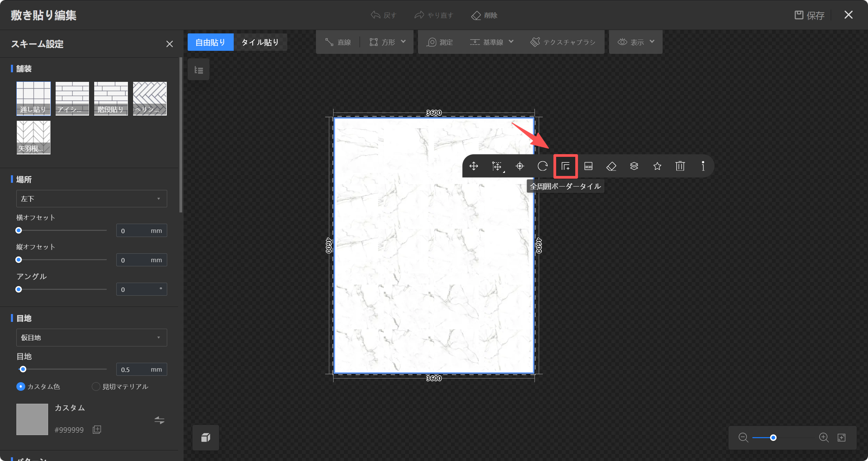Expand the 基準線 dropdown arrow
The width and height of the screenshot is (868, 461).
[x=511, y=42]
